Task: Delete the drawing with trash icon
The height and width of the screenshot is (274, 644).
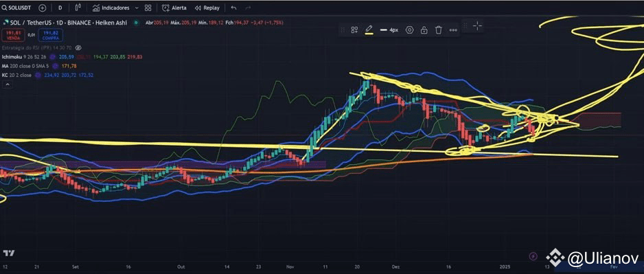Action: pyautogui.click(x=439, y=30)
